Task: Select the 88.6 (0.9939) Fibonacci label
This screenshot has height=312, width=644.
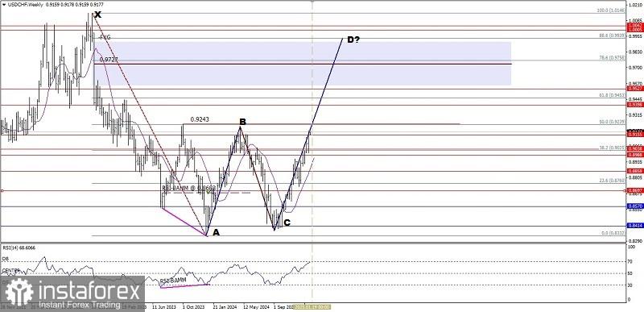Action: (x=612, y=35)
